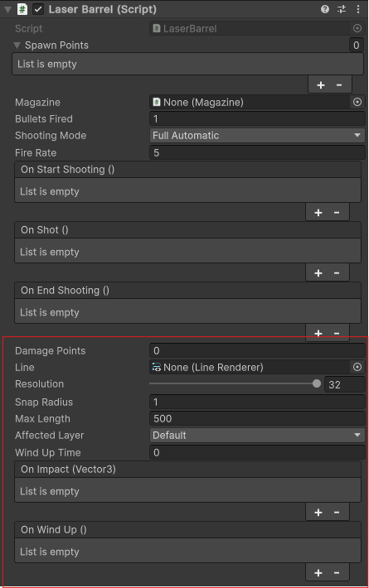Add a Spawn Points element
Screen dimensions: 369x588
[320, 85]
